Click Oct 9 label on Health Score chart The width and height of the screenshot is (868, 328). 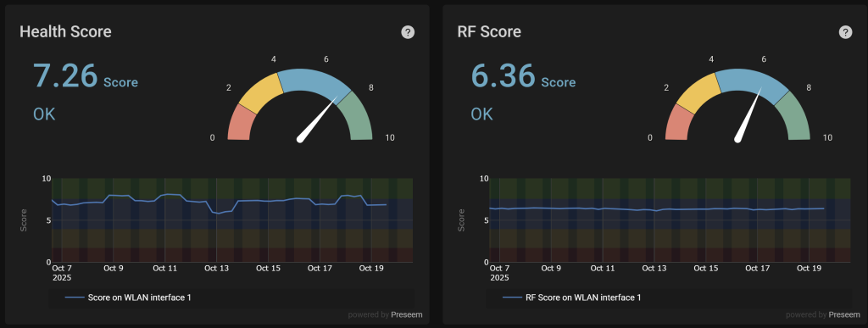click(x=114, y=269)
